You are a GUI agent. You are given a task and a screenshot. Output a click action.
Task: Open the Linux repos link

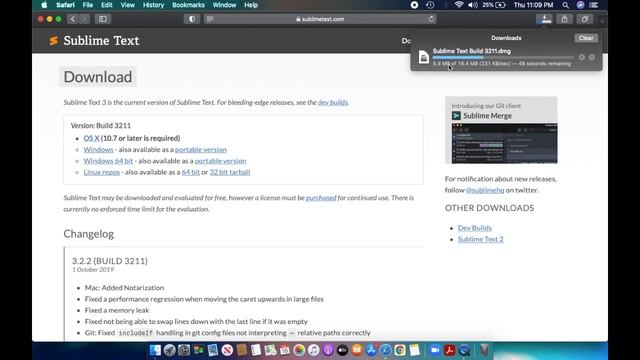pos(102,172)
